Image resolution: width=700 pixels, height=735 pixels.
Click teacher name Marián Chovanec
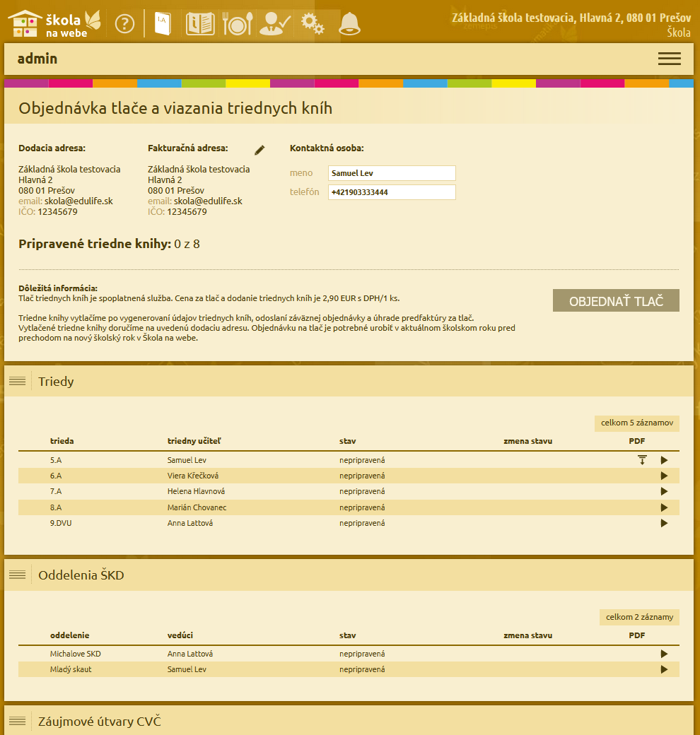197,507
